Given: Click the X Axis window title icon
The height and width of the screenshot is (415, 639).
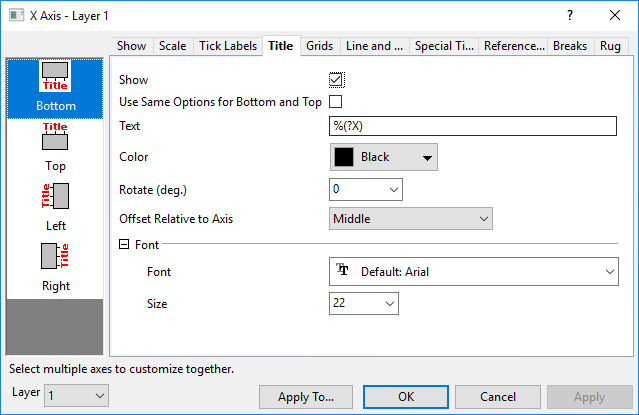Looking at the screenshot, I should coord(14,15).
